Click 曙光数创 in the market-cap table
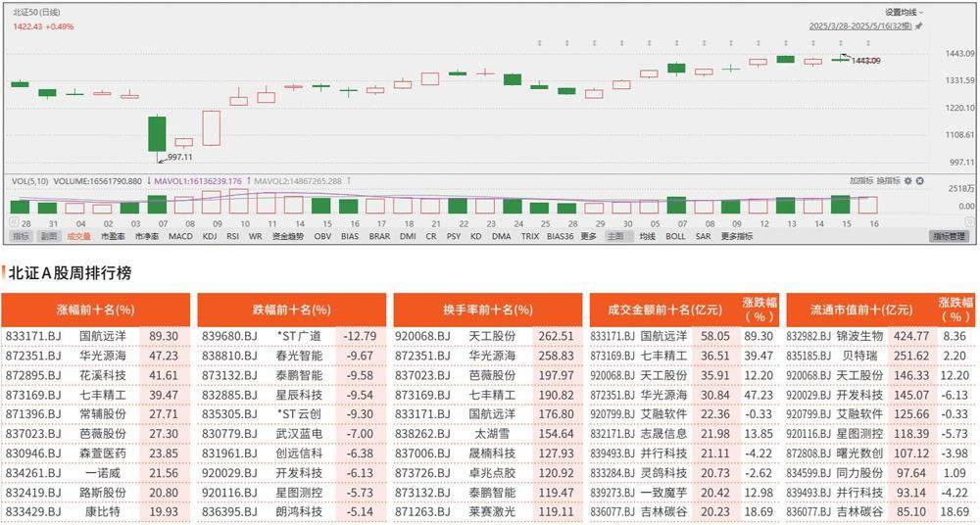Viewport: 980px width, 525px height. (860, 453)
